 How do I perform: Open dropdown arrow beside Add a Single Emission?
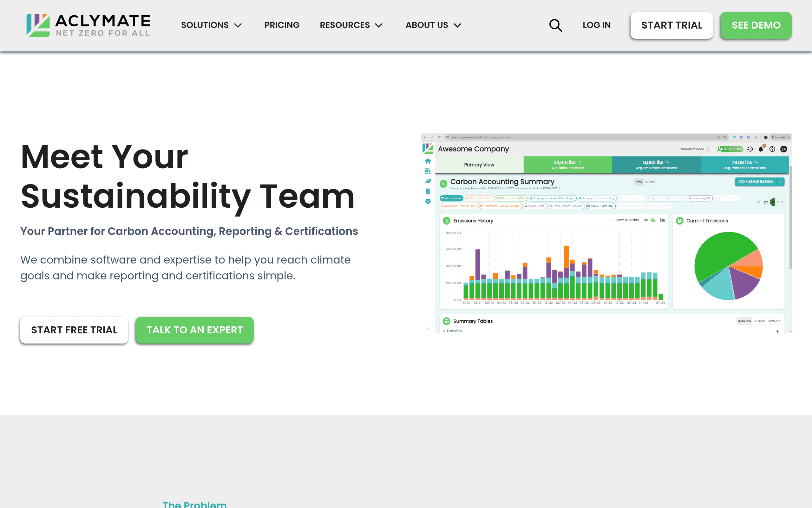pyautogui.click(x=781, y=181)
